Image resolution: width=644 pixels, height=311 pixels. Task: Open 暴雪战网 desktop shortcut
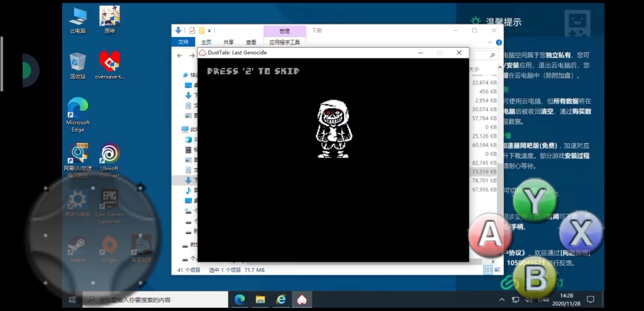[142, 249]
